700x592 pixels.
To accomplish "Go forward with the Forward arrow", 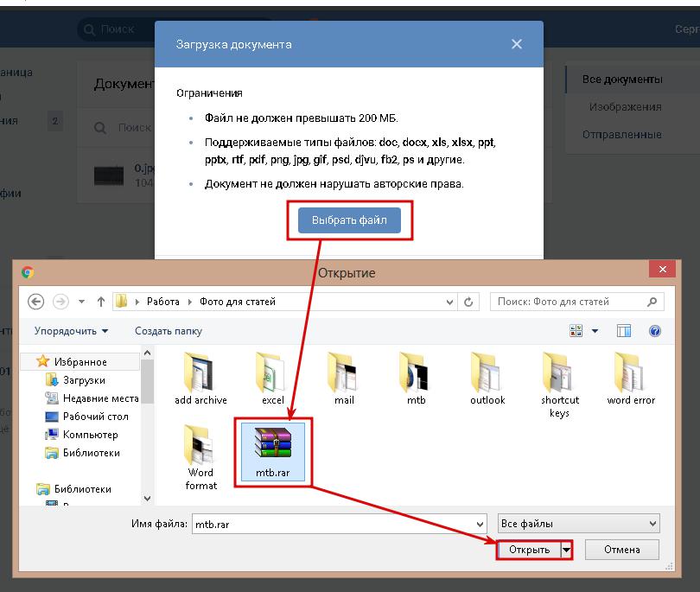I will tap(60, 302).
